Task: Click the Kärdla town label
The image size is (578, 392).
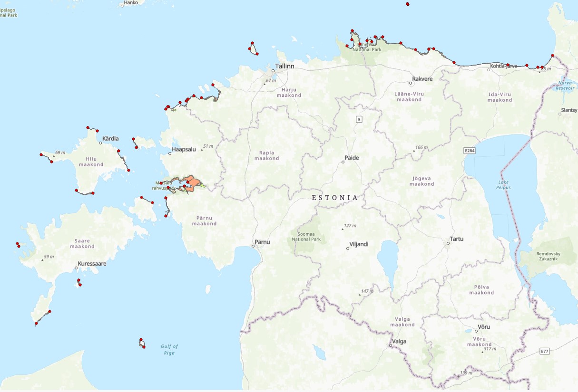Action: 110,139
